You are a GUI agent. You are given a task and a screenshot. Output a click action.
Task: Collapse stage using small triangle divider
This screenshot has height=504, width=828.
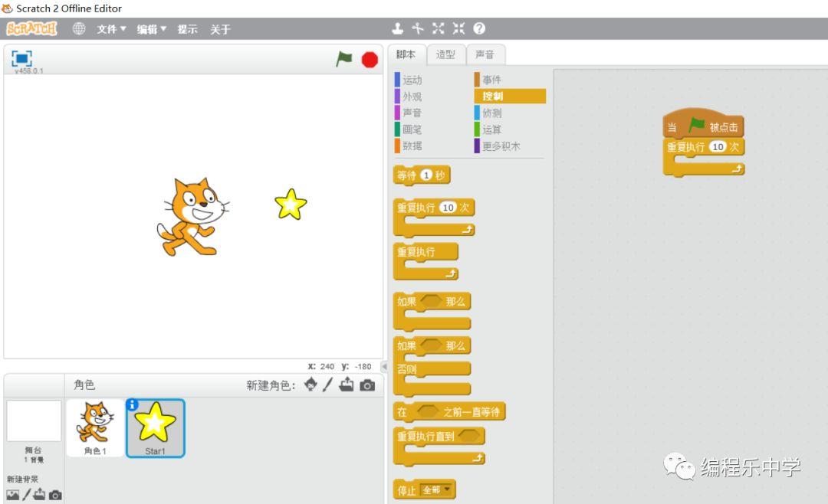point(384,366)
